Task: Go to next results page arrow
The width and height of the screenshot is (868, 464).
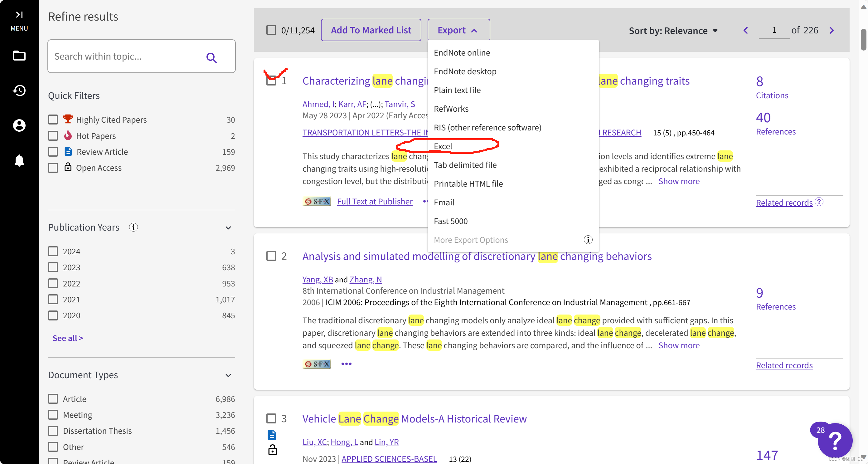Action: [x=832, y=30]
